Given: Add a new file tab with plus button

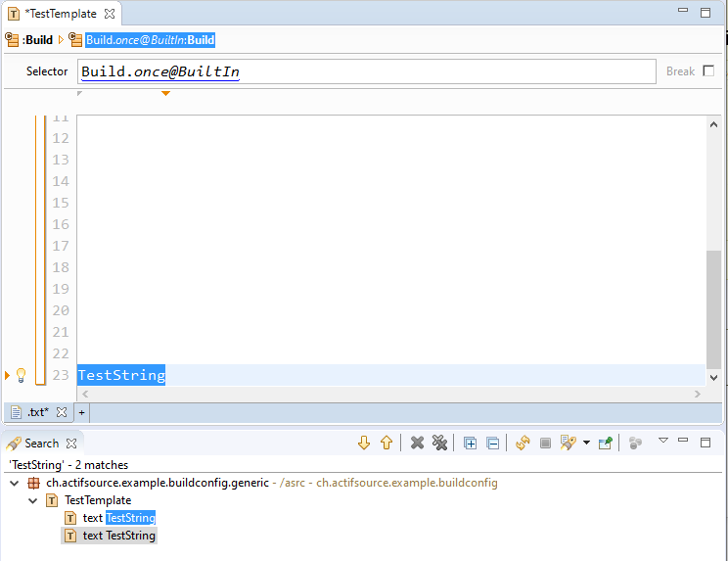Looking at the screenshot, I should point(82,412).
